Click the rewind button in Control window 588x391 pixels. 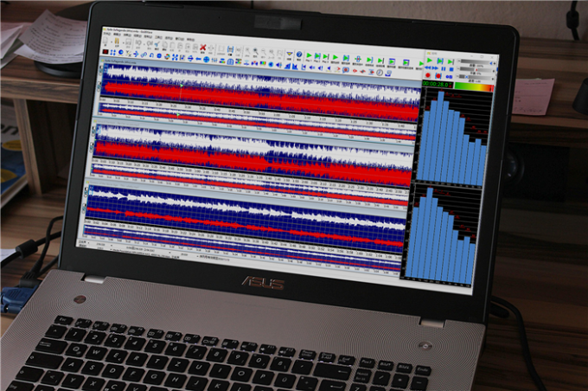(x=428, y=67)
